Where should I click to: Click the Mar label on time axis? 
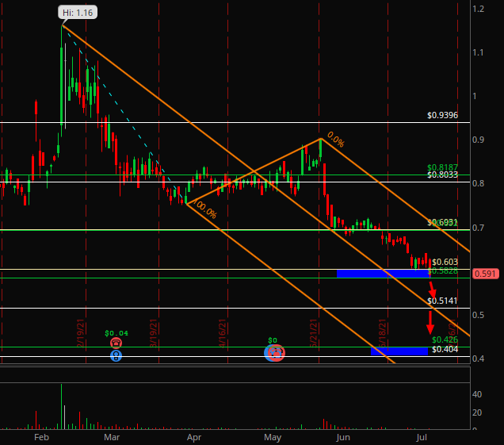click(112, 437)
